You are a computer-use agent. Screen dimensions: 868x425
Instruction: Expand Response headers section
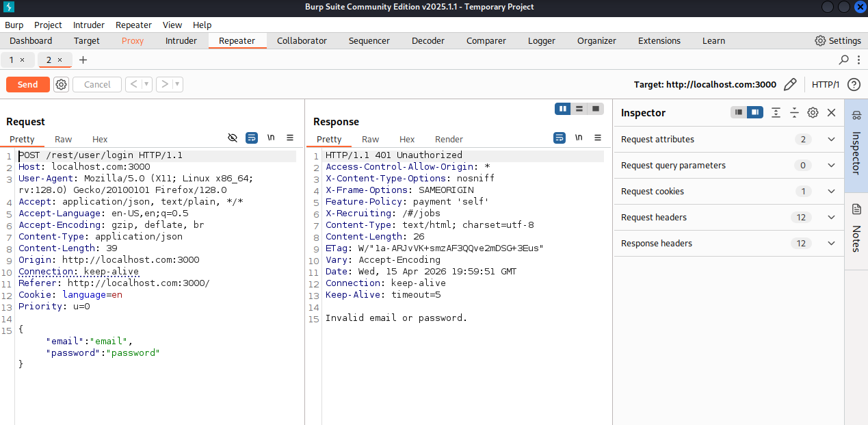[x=831, y=243]
